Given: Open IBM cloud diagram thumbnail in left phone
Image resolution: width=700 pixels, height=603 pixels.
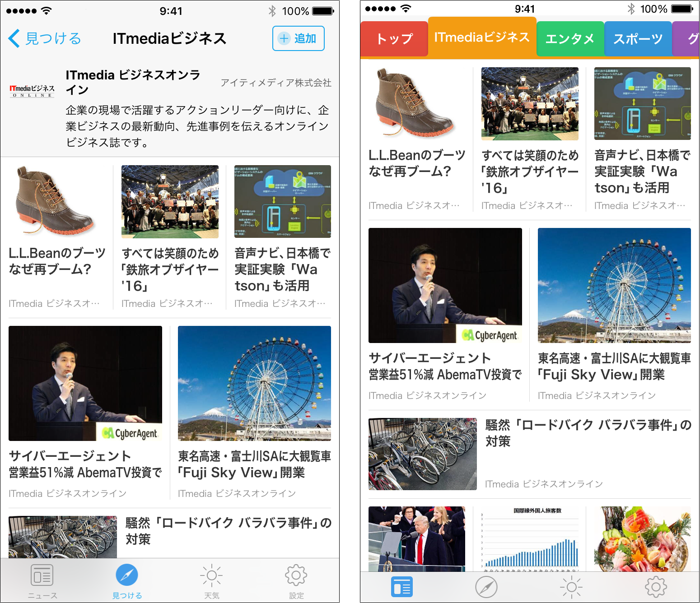Looking at the screenshot, I should pyautogui.click(x=283, y=201).
